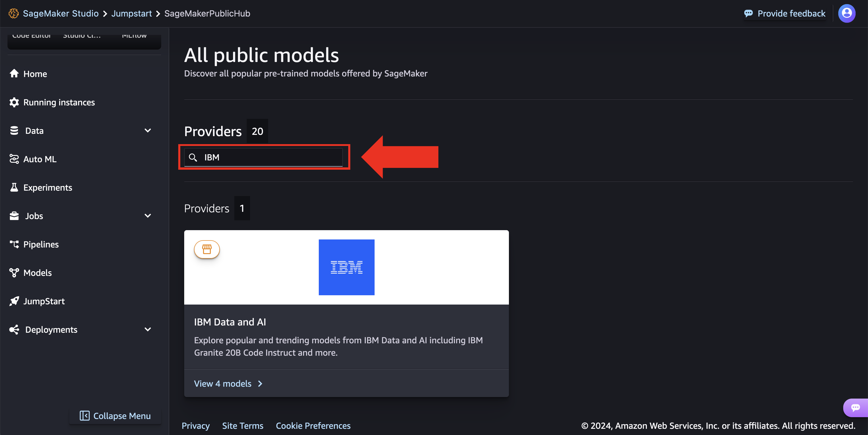This screenshot has width=868, height=435.
Task: Select the Pipelines icon in sidebar
Action: click(x=14, y=244)
